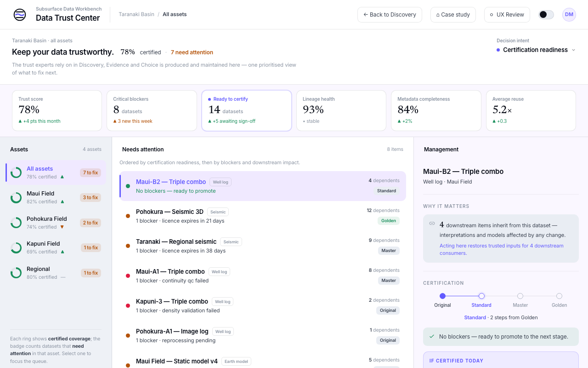Click Master badge on Taranaki Regional seismic
This screenshot has height=368, width=588.
coord(389,251)
